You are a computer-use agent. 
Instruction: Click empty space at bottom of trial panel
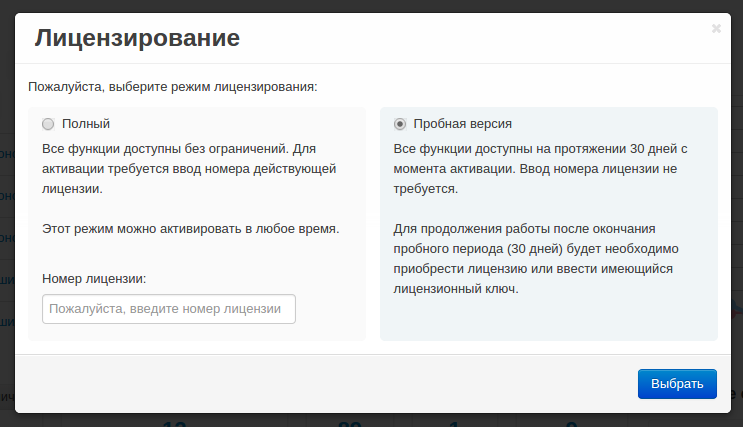(x=548, y=320)
